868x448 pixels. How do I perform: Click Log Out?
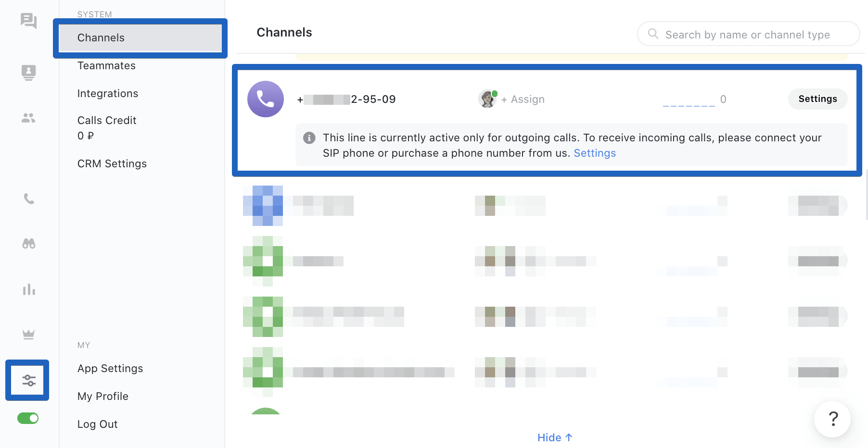pos(98,424)
